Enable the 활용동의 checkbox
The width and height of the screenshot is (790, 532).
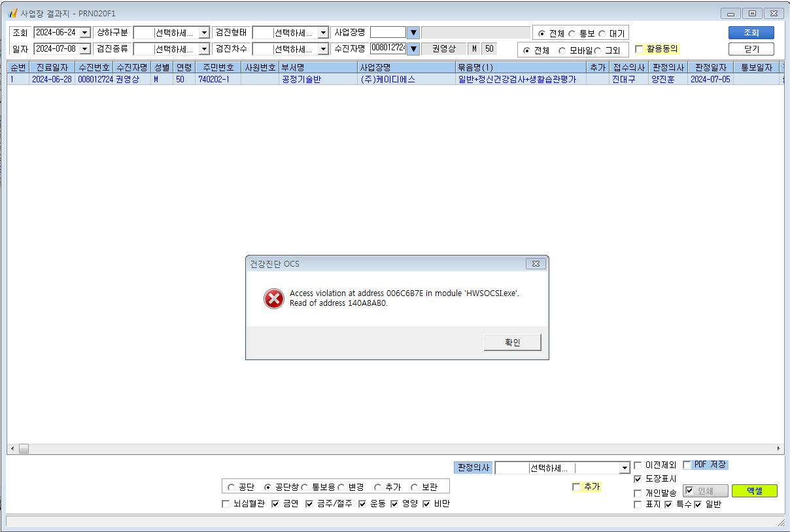pos(639,49)
